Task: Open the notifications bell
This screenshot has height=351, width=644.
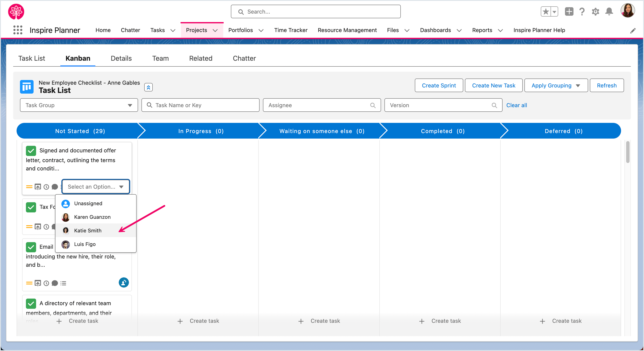Action: click(609, 11)
